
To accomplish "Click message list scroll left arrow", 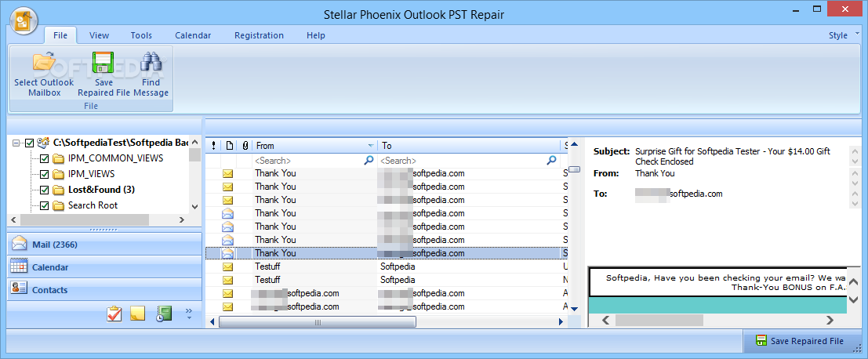I will [x=212, y=322].
